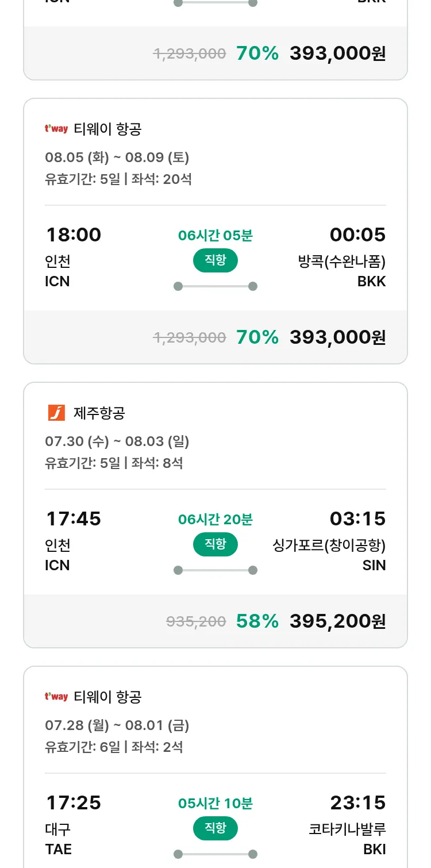Screen dimensions: 431x868
Task: Tap the 17:25 Daegu departure time
Action: [73, 803]
